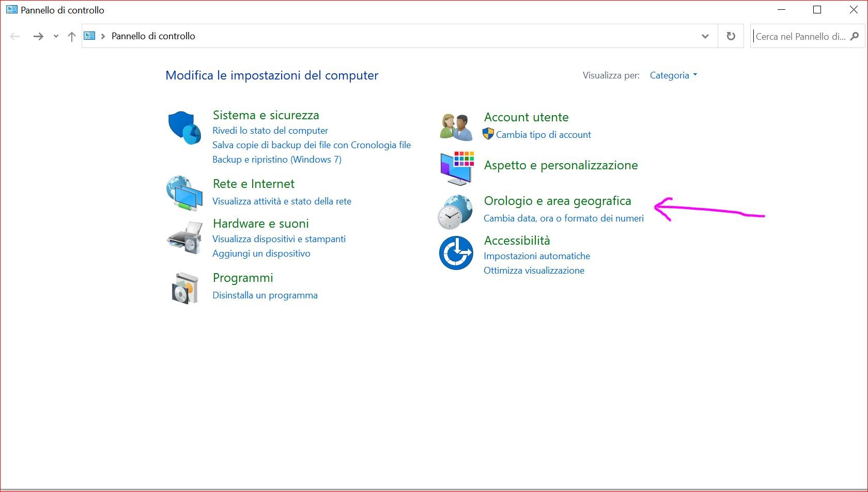Image resolution: width=868 pixels, height=492 pixels.
Task: Open Backup e ripristino (Windows 7)
Action: click(x=277, y=160)
